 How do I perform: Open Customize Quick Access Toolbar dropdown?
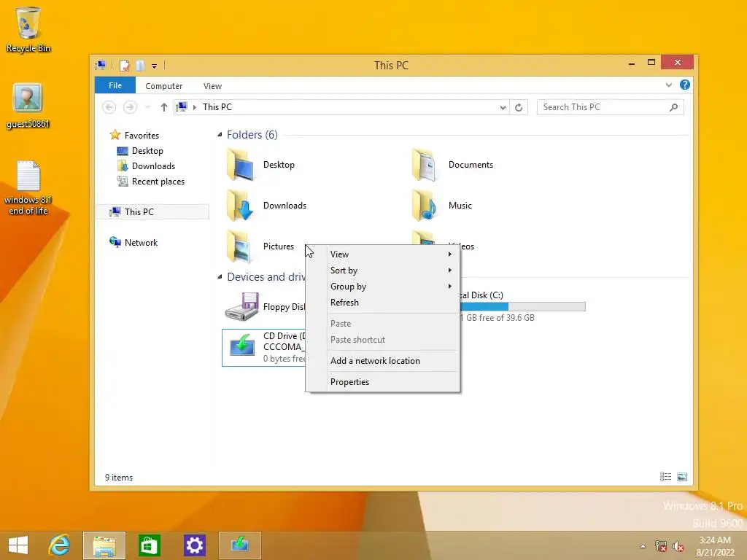(155, 66)
